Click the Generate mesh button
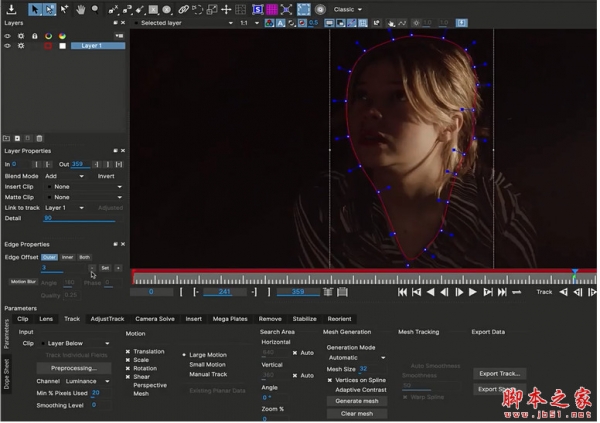The width and height of the screenshot is (600, 423). point(357,402)
